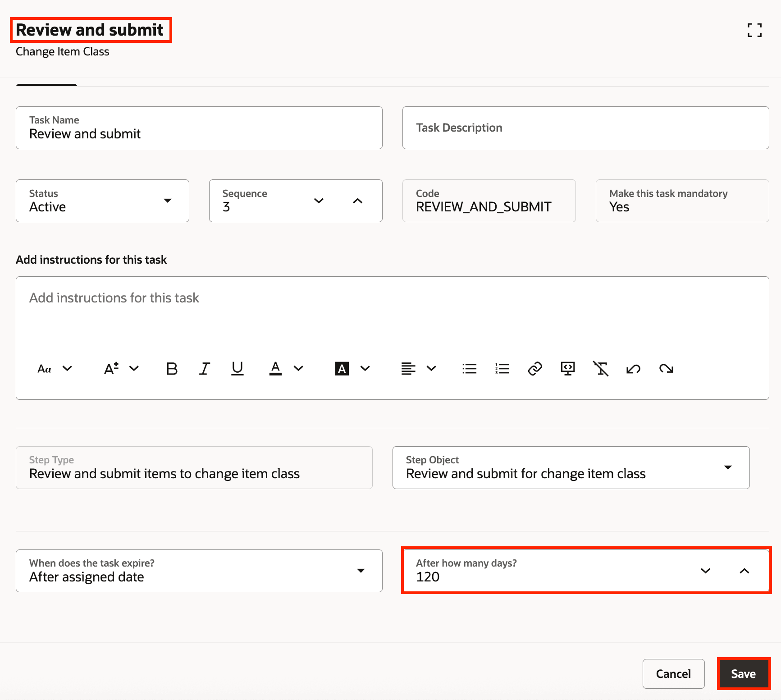Redo the last edit in the instructions
The height and width of the screenshot is (700, 781).
(667, 369)
